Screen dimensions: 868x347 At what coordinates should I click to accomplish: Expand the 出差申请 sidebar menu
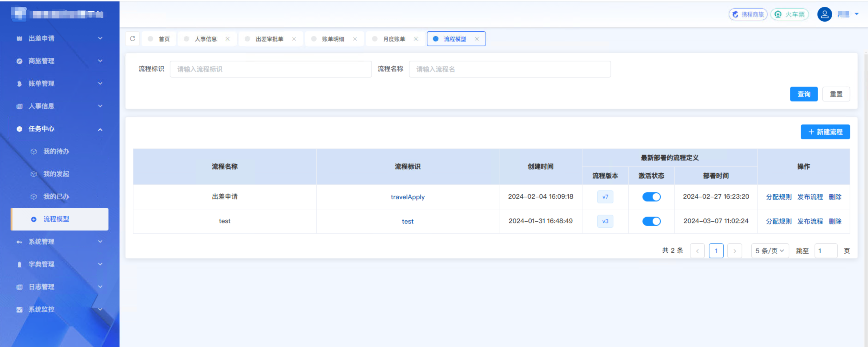click(100, 38)
